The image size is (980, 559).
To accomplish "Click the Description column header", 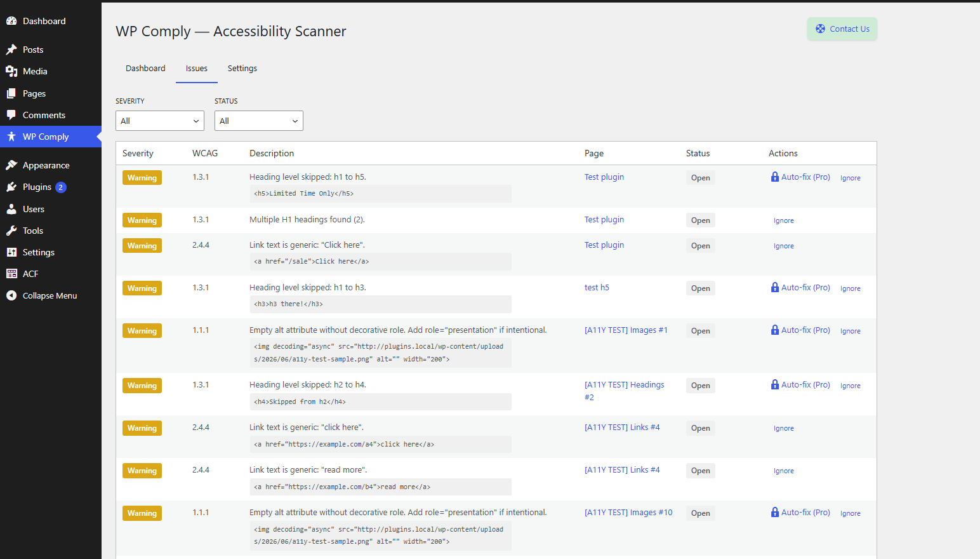I will click(272, 153).
